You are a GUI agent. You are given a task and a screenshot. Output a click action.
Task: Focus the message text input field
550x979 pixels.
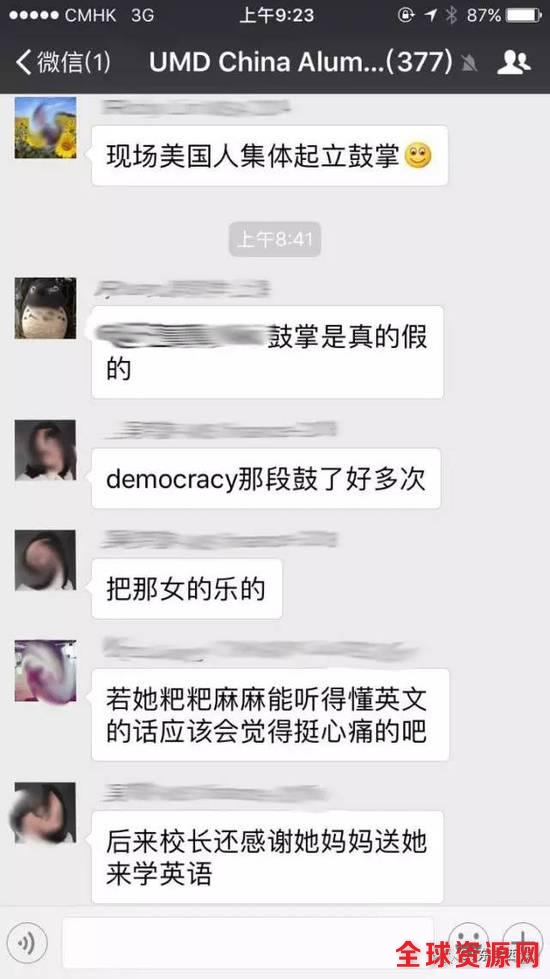click(x=248, y=943)
